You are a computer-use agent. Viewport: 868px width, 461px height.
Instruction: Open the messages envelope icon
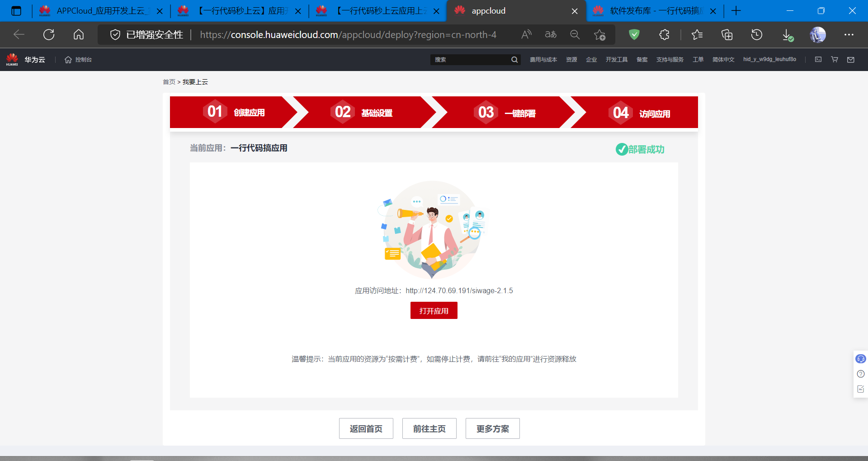pyautogui.click(x=850, y=59)
